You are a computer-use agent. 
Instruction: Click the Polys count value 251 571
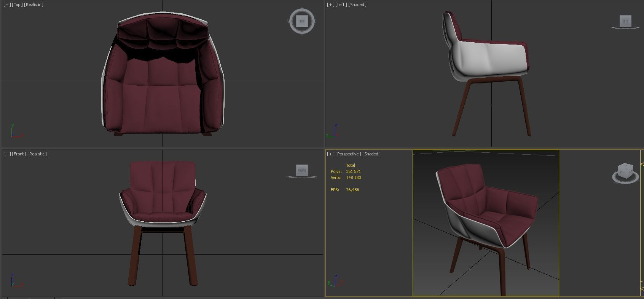[353, 171]
